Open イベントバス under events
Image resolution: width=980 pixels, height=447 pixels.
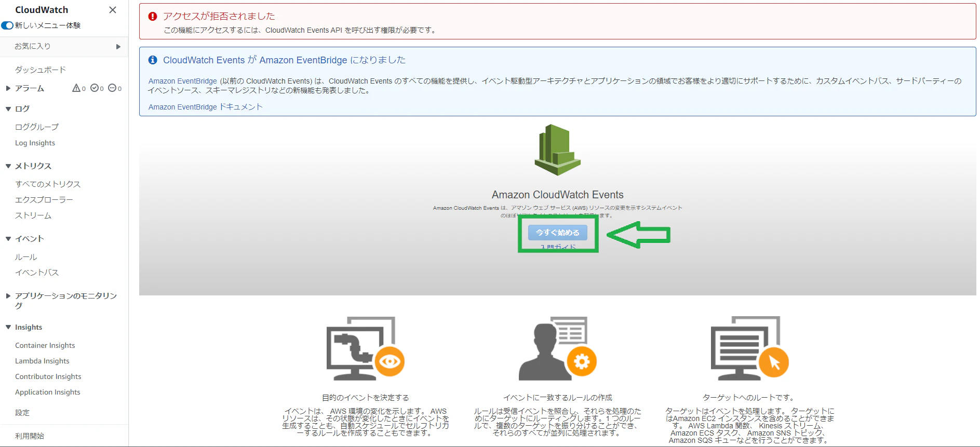[37, 272]
